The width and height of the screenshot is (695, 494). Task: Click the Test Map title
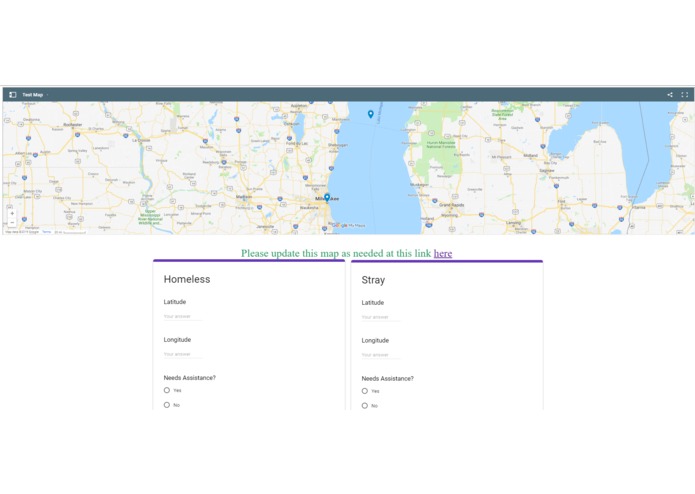tap(32, 95)
